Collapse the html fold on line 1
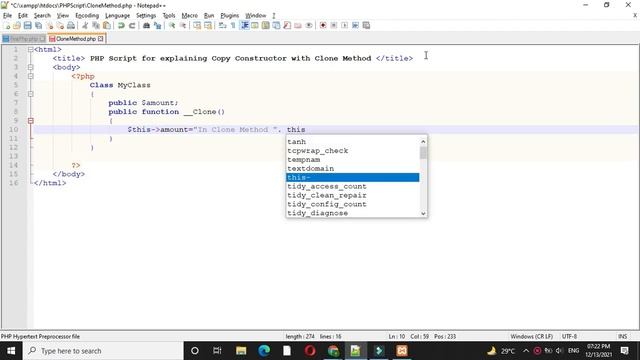 coord(31,49)
